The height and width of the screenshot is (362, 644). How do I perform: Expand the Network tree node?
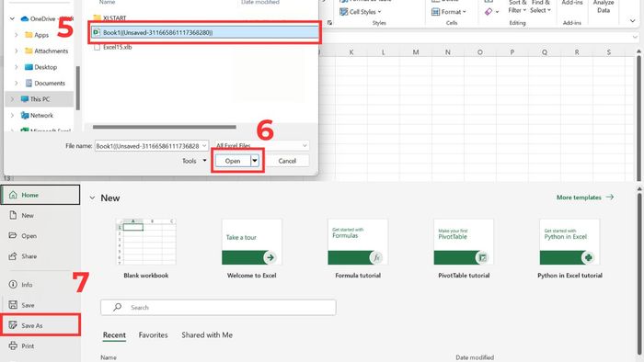[x=12, y=115]
